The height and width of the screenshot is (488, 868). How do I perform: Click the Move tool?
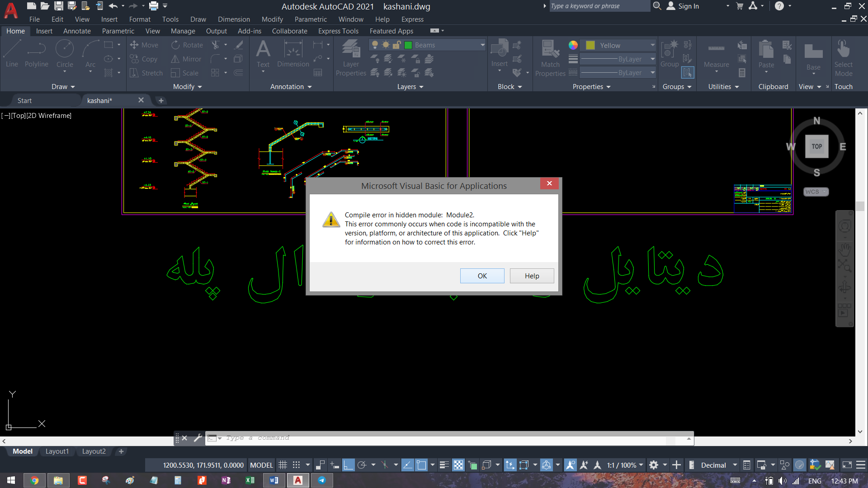pyautogui.click(x=144, y=45)
